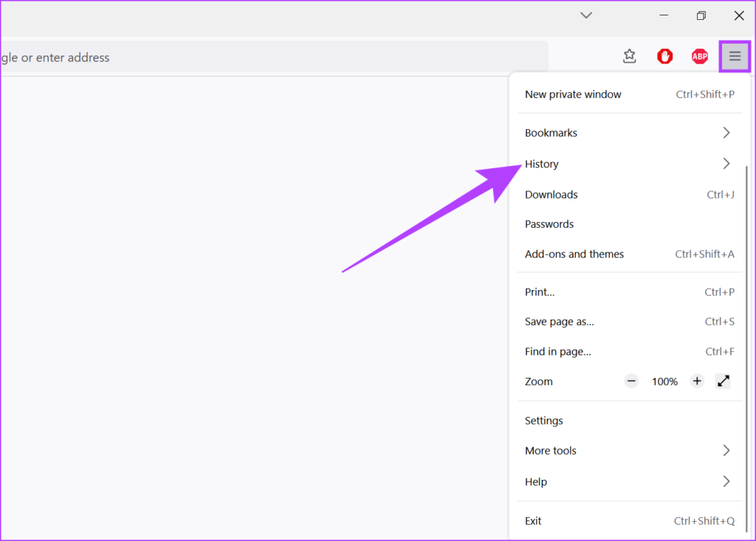Enter full screen via the diagonal arrows icon

click(723, 381)
